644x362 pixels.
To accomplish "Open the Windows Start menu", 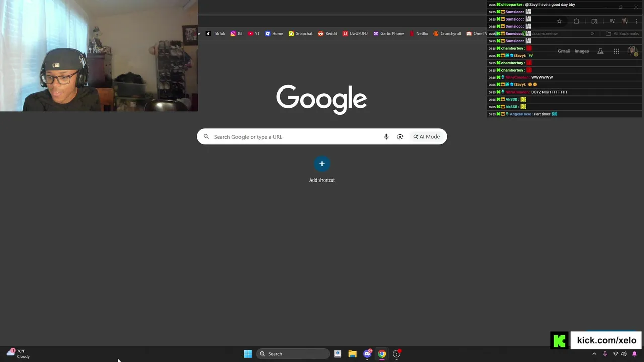I will [x=248, y=354].
